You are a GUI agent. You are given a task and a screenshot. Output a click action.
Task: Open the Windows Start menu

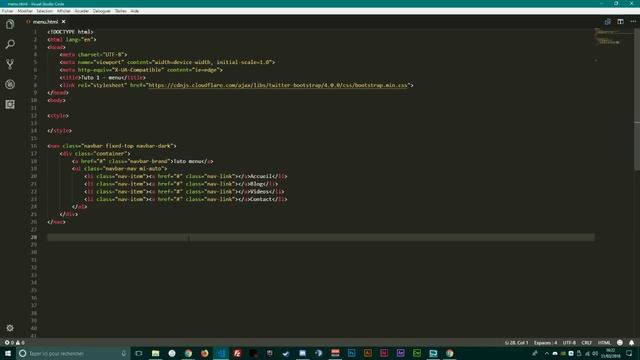click(8, 353)
